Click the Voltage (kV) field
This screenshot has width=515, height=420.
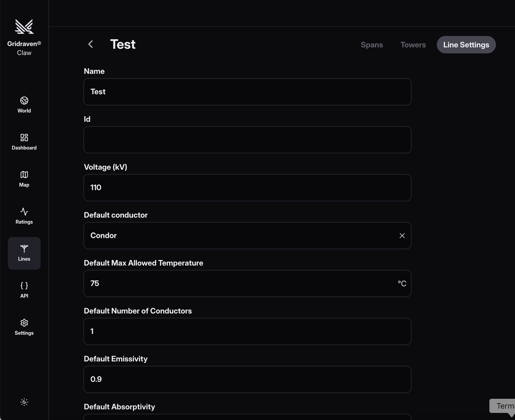pos(247,188)
